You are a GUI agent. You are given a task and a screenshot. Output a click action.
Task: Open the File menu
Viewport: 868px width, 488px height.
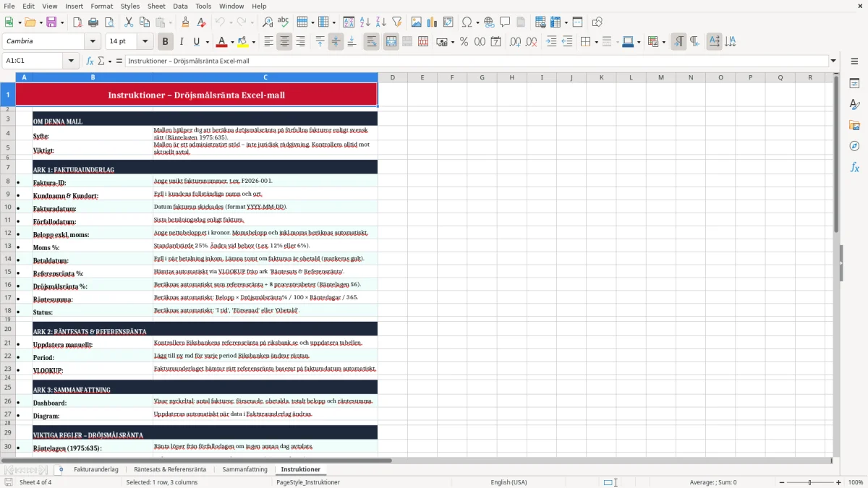point(9,6)
